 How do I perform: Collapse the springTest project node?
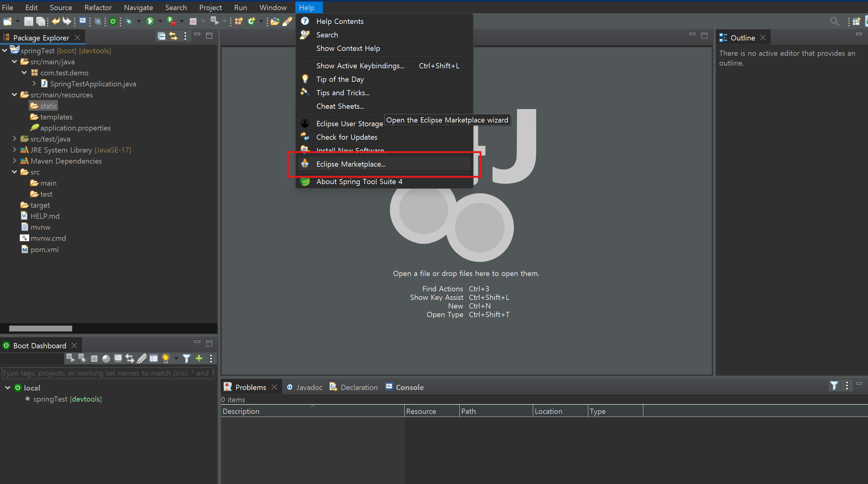[x=5, y=51]
